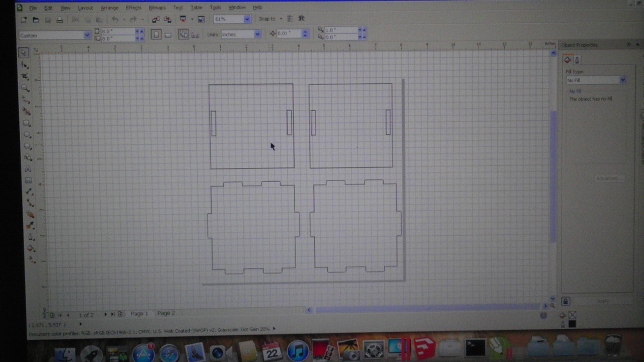Choose the Rectangle tool
The height and width of the screenshot is (362, 644).
click(x=26, y=123)
